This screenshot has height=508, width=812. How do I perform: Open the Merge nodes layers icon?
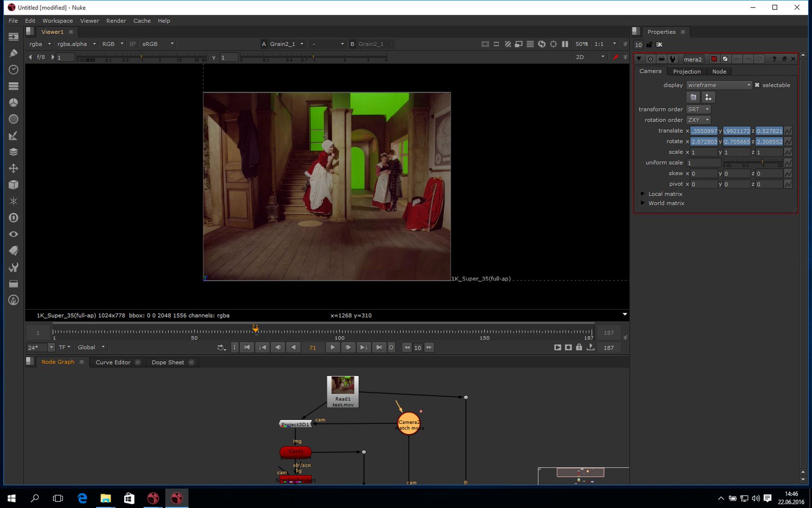(13, 152)
